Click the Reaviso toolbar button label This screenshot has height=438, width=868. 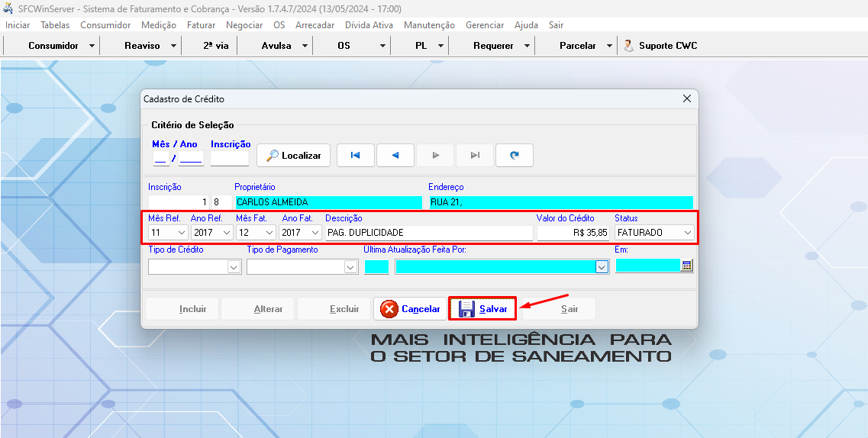(142, 46)
